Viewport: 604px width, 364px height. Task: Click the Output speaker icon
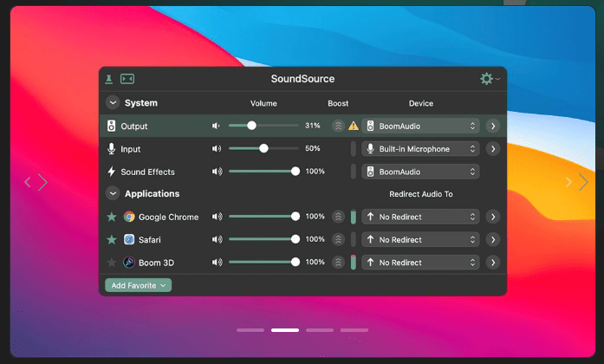tap(111, 126)
